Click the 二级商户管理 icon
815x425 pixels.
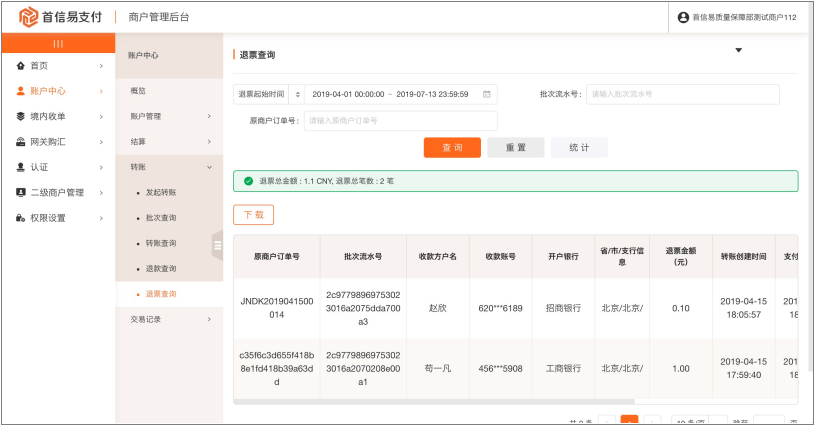coord(21,192)
